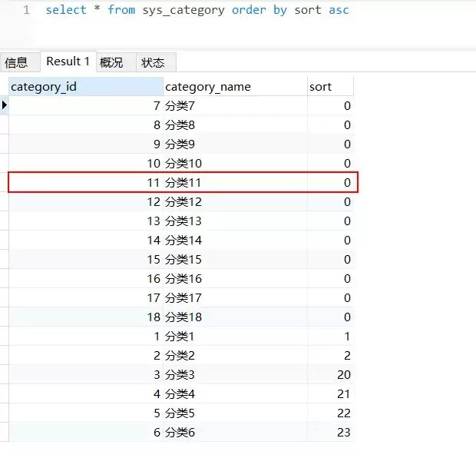Click the sort column header
The height and width of the screenshot is (458, 476).
click(330, 87)
